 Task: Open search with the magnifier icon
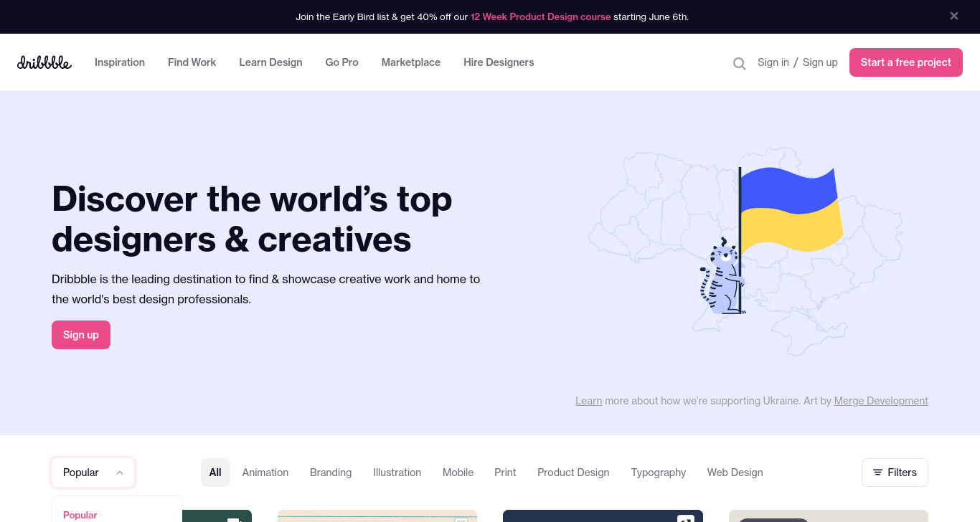(x=739, y=63)
